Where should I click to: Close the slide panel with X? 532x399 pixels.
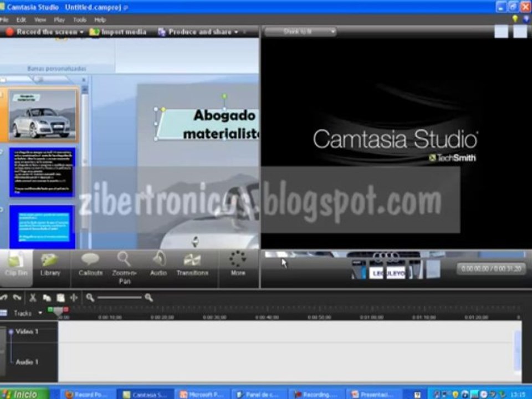(x=84, y=80)
